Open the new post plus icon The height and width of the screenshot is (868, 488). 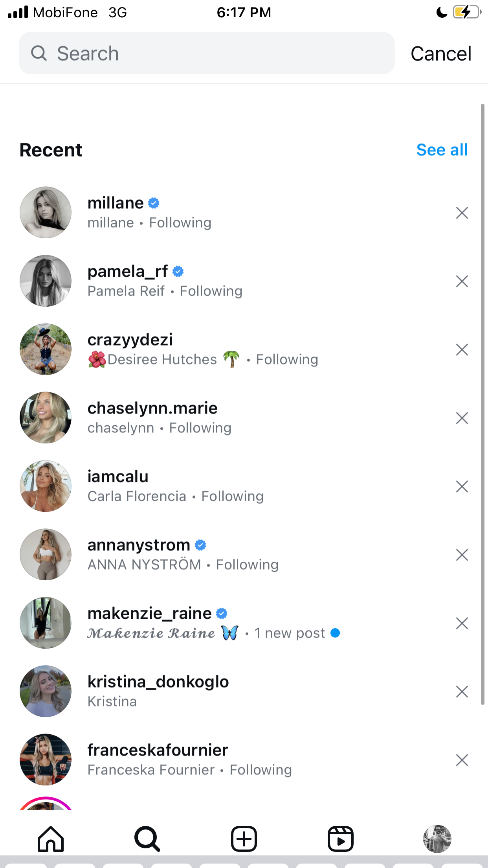(244, 839)
